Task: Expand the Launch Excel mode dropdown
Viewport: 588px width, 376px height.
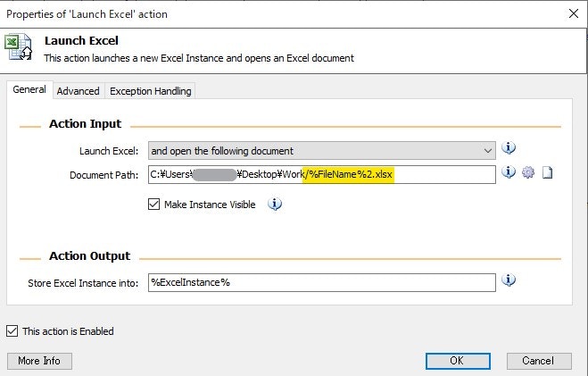Action: [x=322, y=150]
